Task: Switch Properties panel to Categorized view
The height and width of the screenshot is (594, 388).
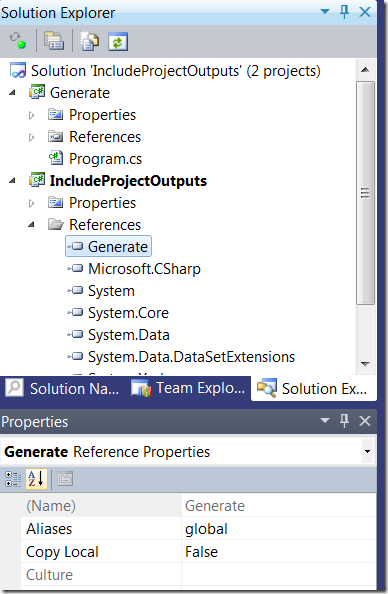Action: (13, 479)
